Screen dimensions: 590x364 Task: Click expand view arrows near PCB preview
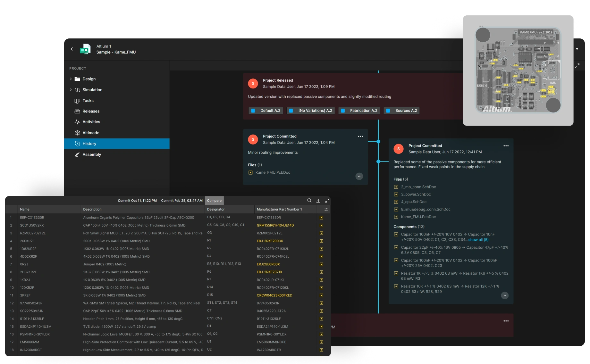(577, 66)
